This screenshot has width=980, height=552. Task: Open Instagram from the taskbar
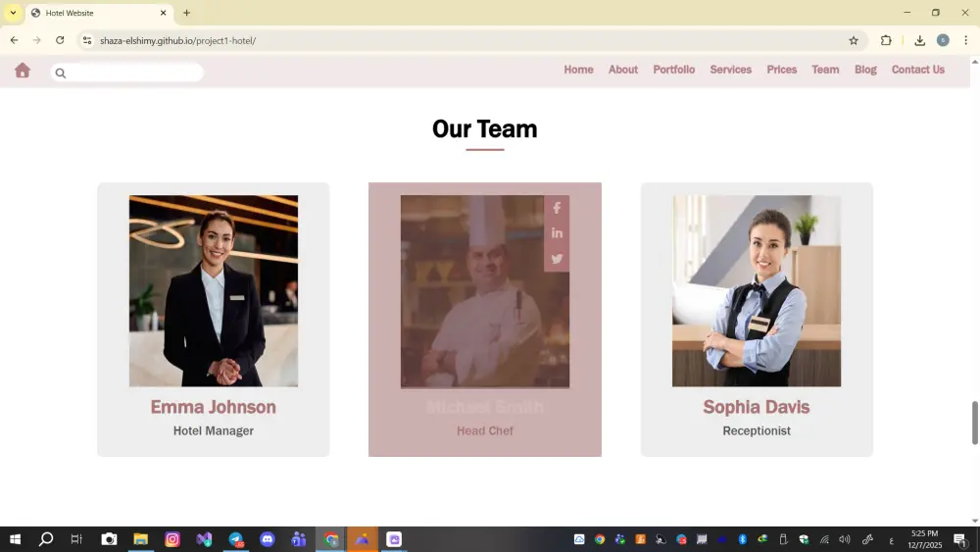point(172,539)
